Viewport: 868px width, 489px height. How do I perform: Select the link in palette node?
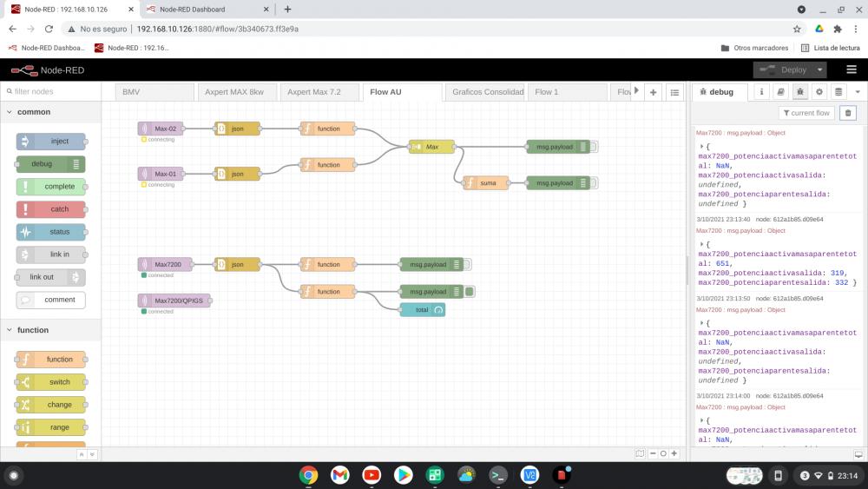[x=51, y=254]
